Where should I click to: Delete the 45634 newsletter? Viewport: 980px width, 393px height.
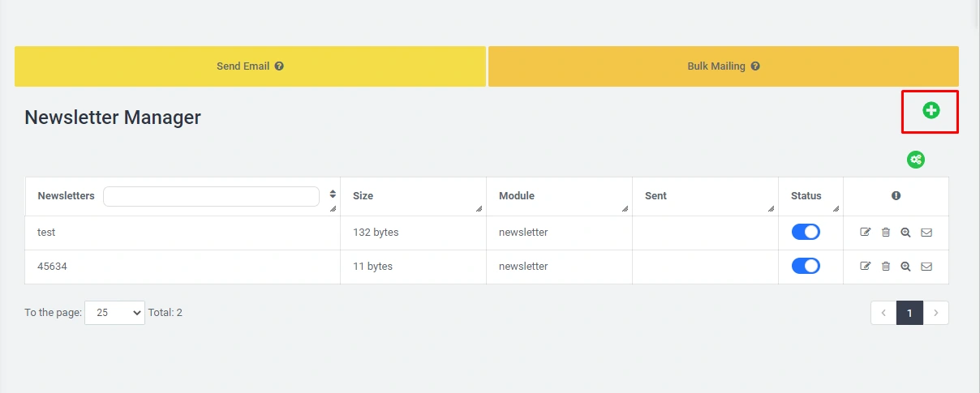[x=886, y=266]
